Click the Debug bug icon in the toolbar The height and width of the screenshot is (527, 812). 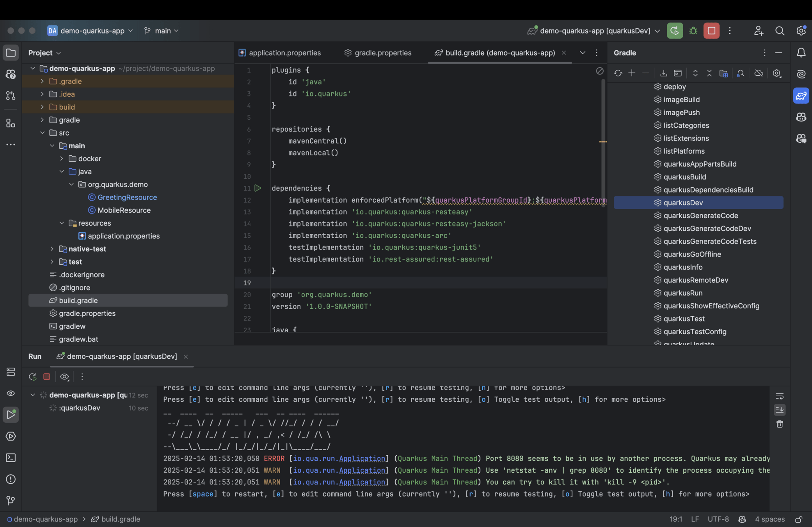point(693,31)
